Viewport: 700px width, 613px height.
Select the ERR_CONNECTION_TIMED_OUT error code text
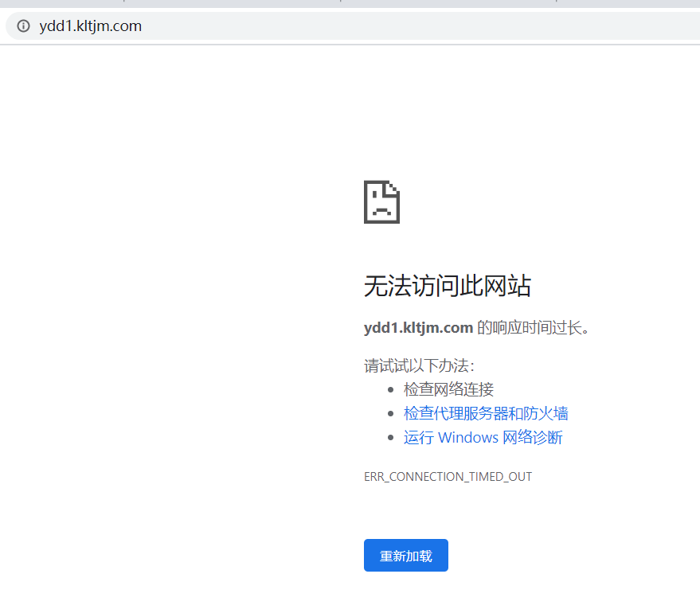(x=448, y=477)
